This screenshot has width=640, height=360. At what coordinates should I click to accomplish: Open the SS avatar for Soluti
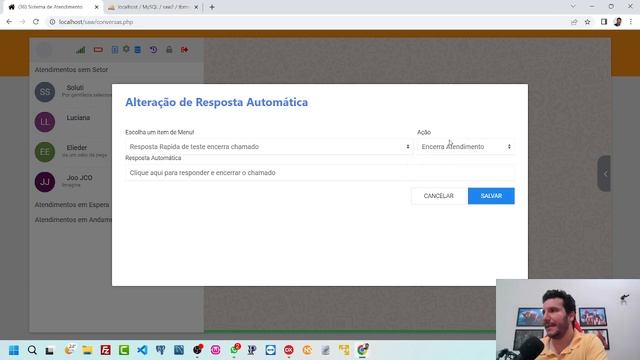pyautogui.click(x=44, y=92)
